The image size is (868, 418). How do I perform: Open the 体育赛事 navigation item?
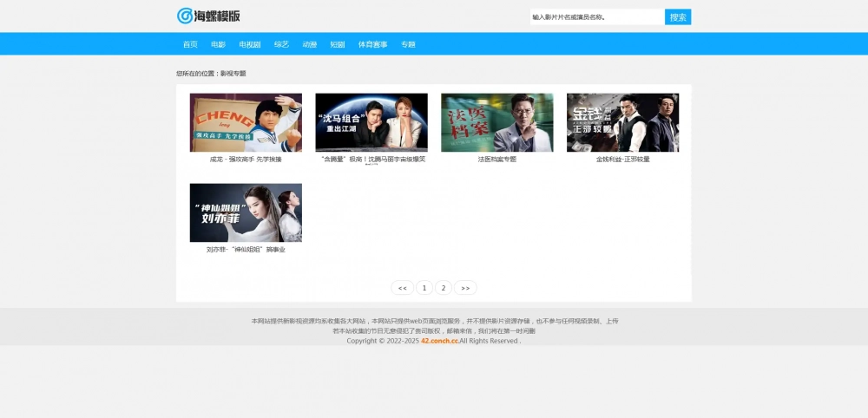coord(372,44)
